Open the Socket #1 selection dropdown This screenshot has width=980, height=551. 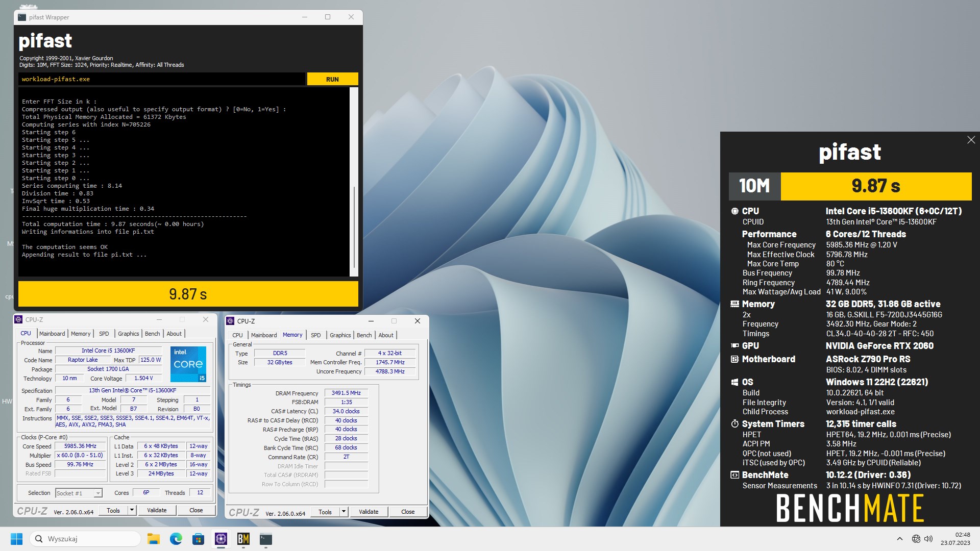pyautogui.click(x=79, y=493)
